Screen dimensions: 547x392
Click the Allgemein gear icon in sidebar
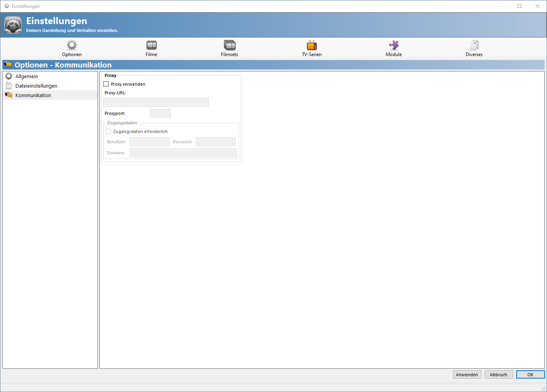[9, 76]
